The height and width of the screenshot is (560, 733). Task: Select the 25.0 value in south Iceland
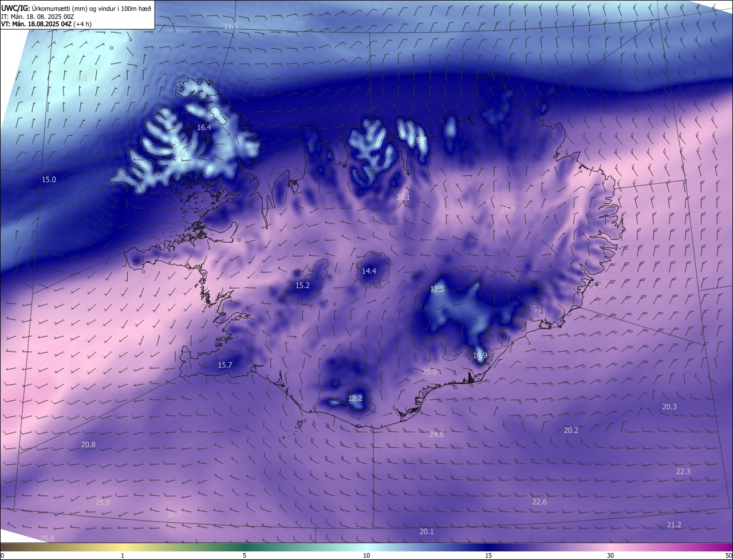429,372
